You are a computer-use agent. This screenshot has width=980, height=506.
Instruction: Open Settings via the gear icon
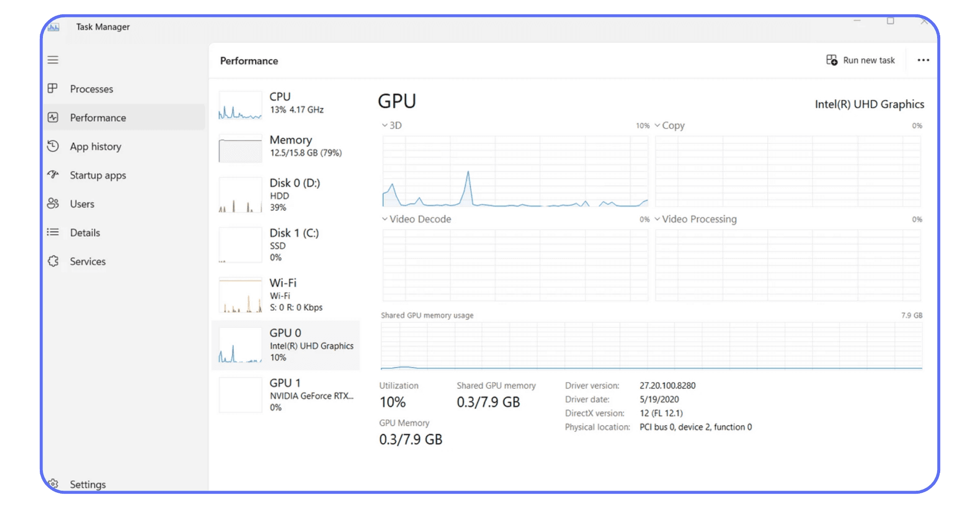[x=53, y=484]
